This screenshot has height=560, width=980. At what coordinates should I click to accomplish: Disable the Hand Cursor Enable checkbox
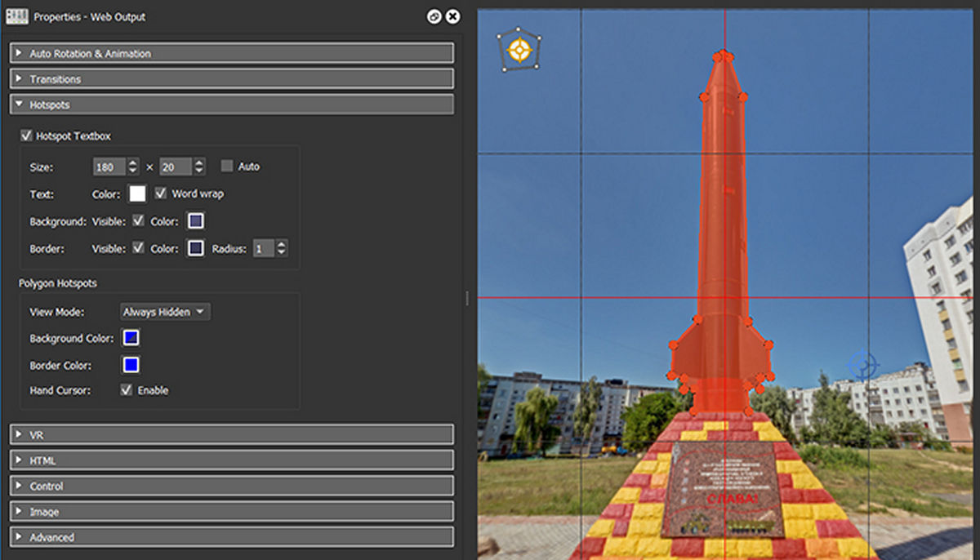(x=127, y=390)
